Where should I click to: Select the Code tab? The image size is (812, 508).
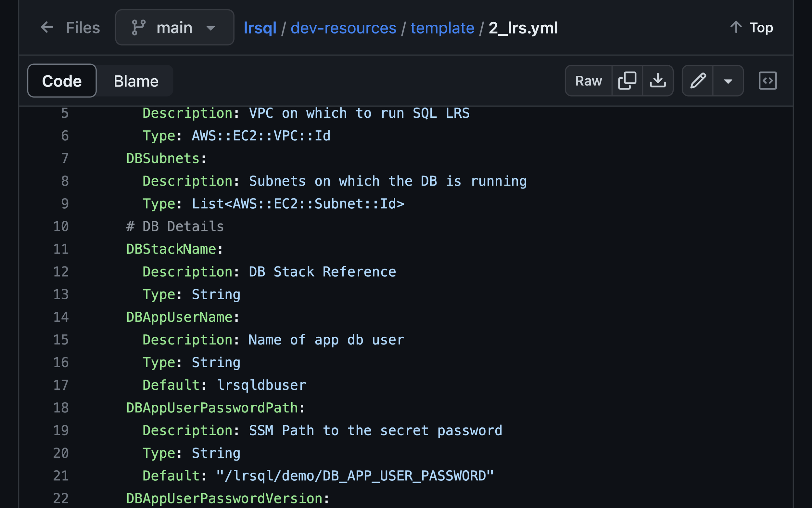61,81
